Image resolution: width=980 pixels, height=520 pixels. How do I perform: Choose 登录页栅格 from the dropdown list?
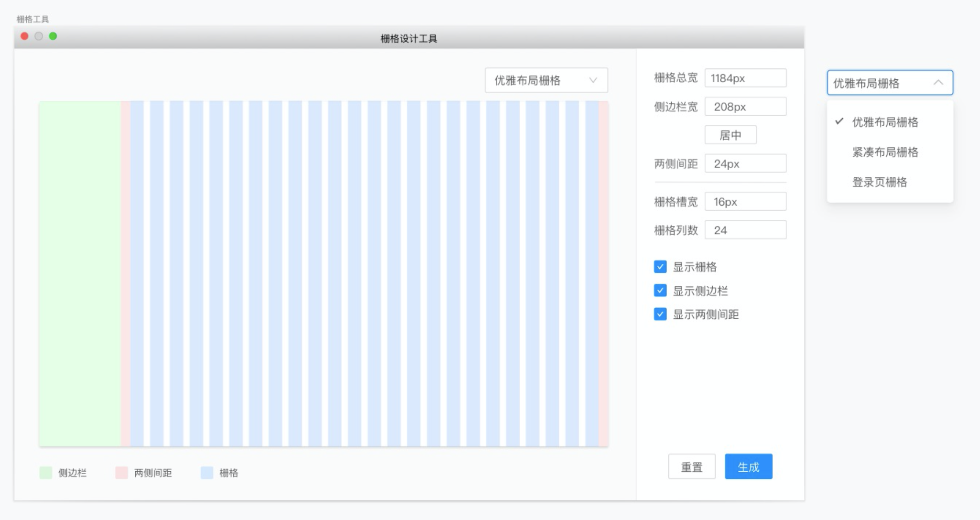pyautogui.click(x=879, y=182)
